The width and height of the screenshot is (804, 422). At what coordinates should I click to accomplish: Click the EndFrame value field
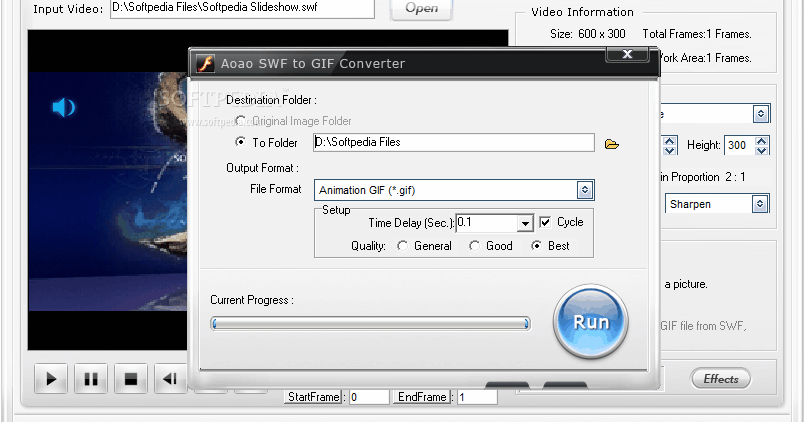click(477, 397)
